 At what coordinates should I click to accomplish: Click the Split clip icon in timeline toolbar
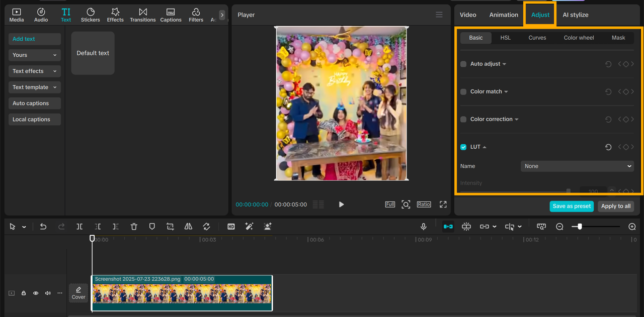click(x=79, y=227)
